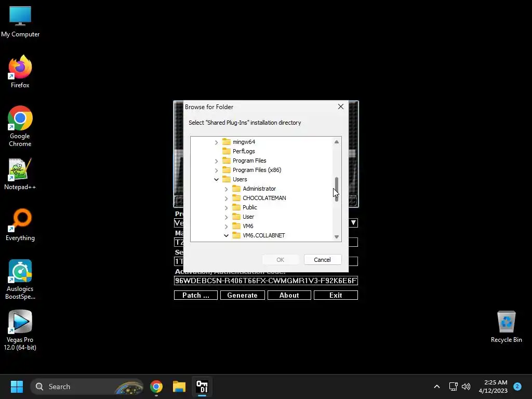The image size is (532, 399).
Task: Click scrollbar up arrow in folder tree
Action: (x=337, y=142)
